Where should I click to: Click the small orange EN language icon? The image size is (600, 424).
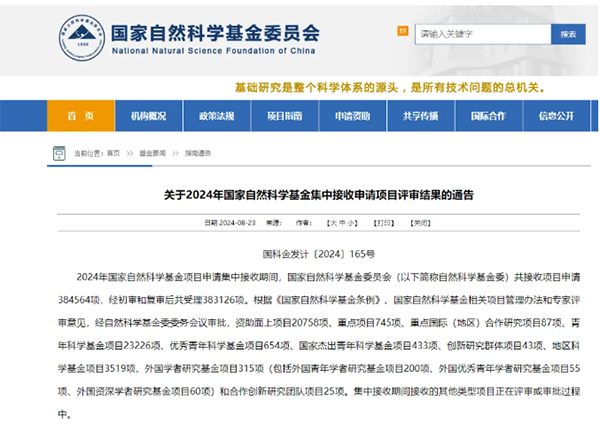403,31
